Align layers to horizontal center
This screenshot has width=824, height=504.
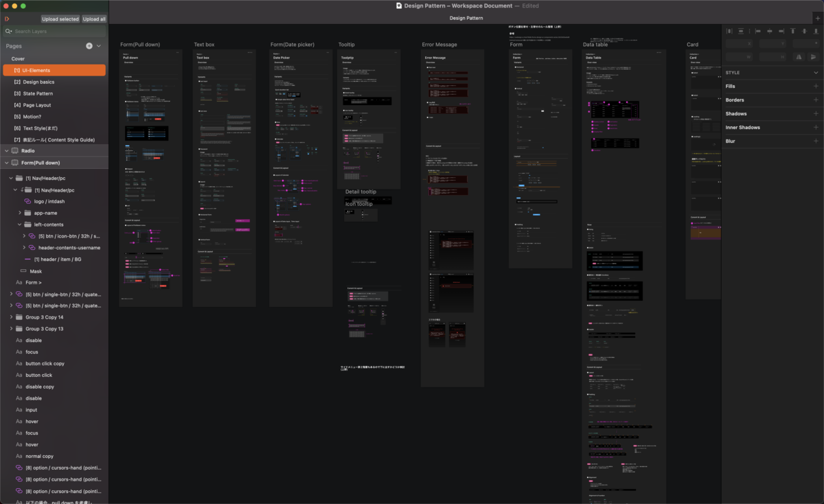(x=770, y=31)
